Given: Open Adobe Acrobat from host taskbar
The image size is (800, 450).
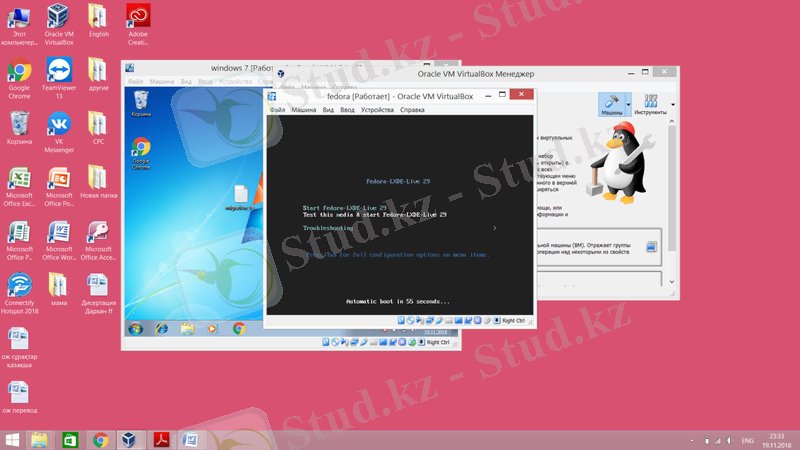Looking at the screenshot, I should click(x=161, y=440).
